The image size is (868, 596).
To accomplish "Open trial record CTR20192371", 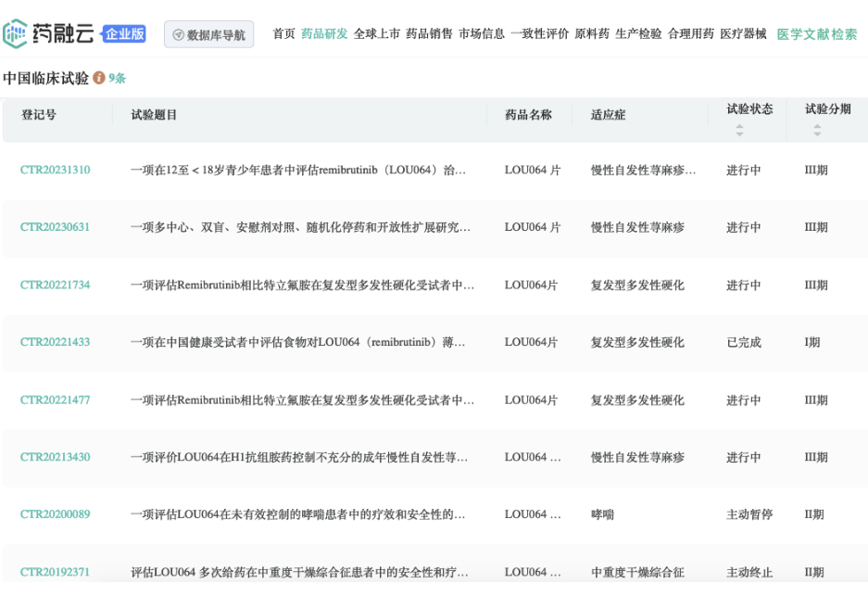I will (x=56, y=572).
